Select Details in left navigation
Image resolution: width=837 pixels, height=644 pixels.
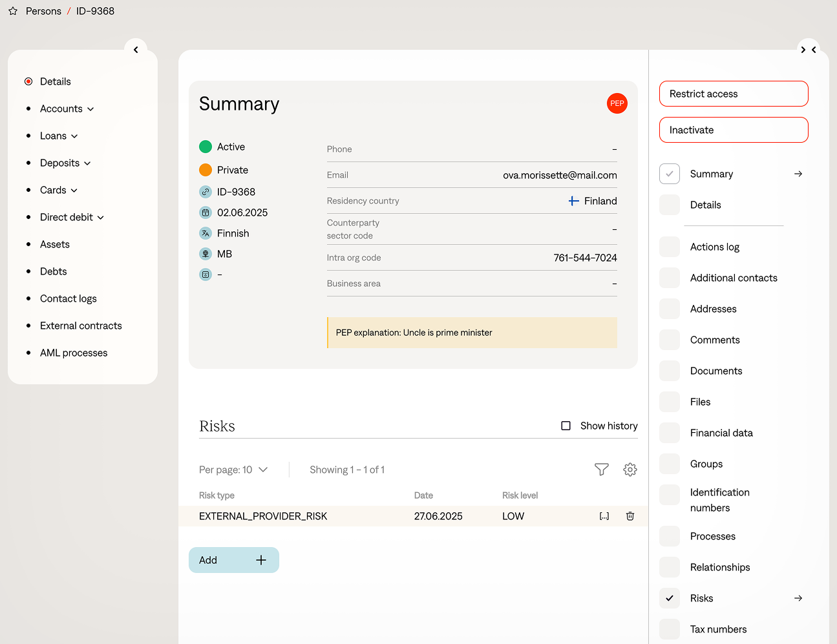click(56, 81)
